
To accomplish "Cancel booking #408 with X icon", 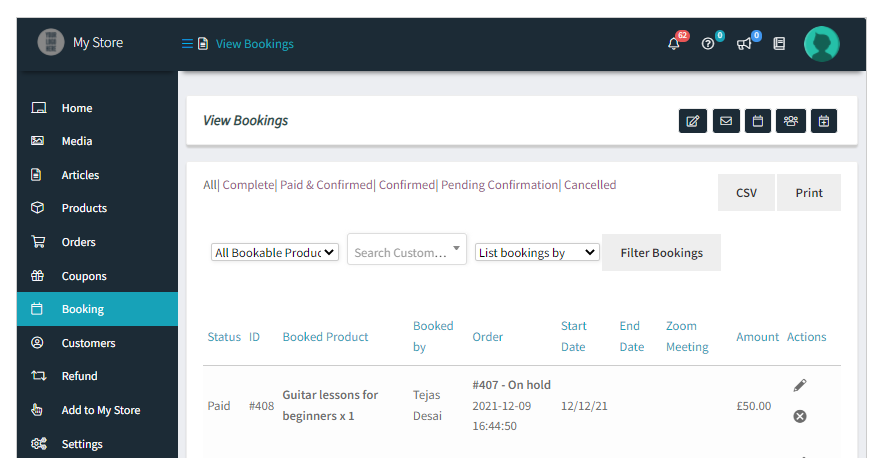I will pyautogui.click(x=800, y=416).
